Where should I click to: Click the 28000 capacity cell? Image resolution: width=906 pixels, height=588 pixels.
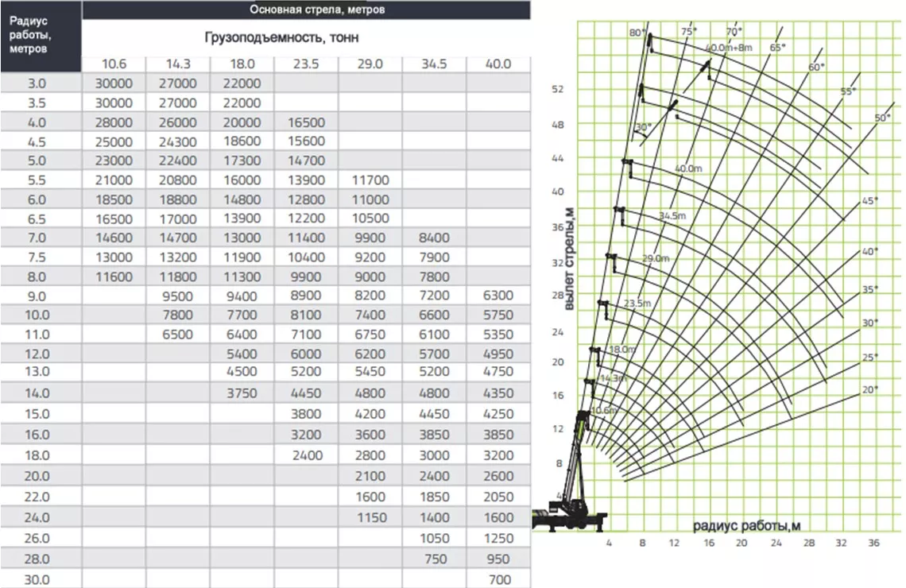click(x=113, y=122)
